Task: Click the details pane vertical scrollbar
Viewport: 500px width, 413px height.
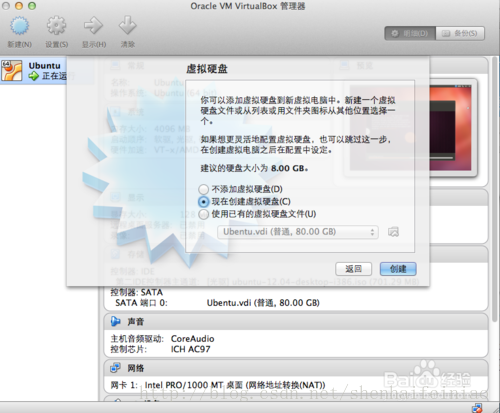Action: pos(495,189)
